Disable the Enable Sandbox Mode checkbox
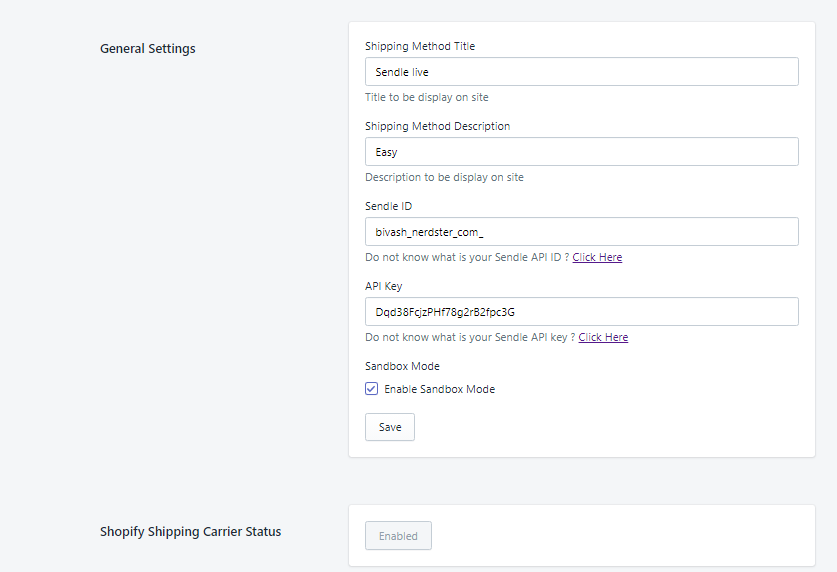 click(372, 388)
